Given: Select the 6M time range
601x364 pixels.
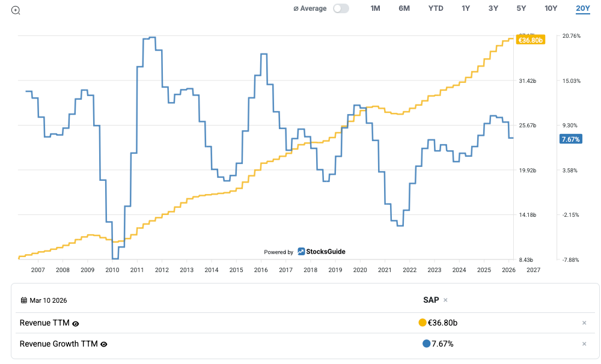Looking at the screenshot, I should click(404, 8).
